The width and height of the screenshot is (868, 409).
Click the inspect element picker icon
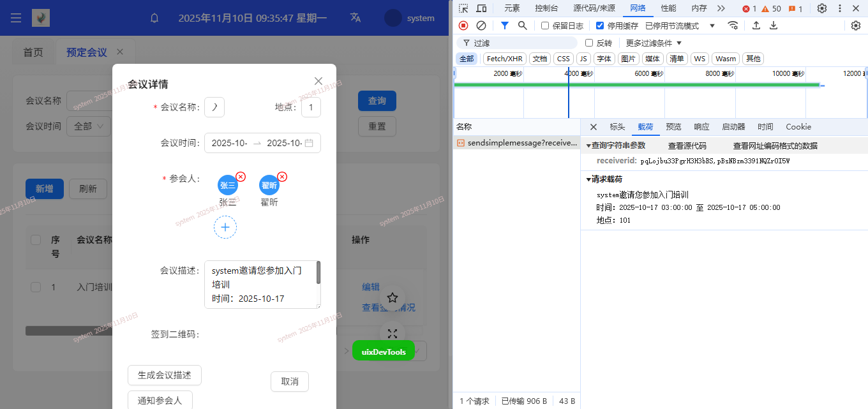pos(463,8)
